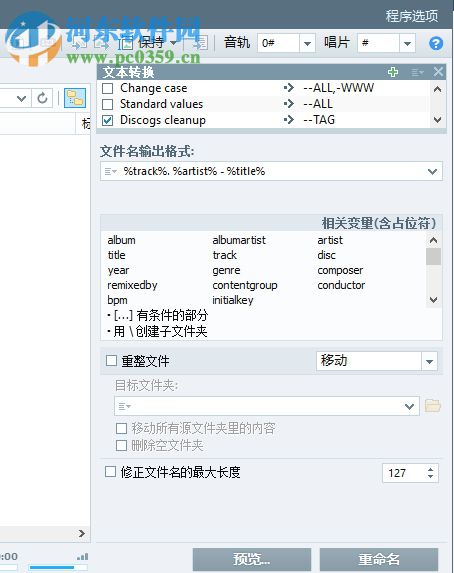Click the arrow next to Discogs cleanup
The width and height of the screenshot is (454, 573).
point(288,119)
